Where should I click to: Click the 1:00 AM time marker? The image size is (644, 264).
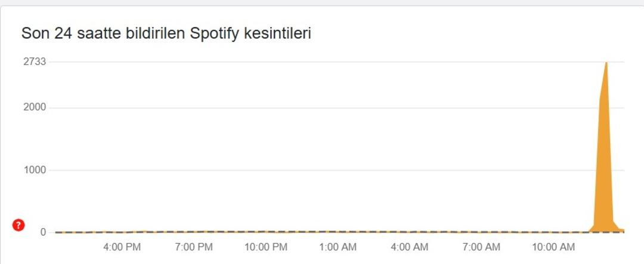click(338, 247)
